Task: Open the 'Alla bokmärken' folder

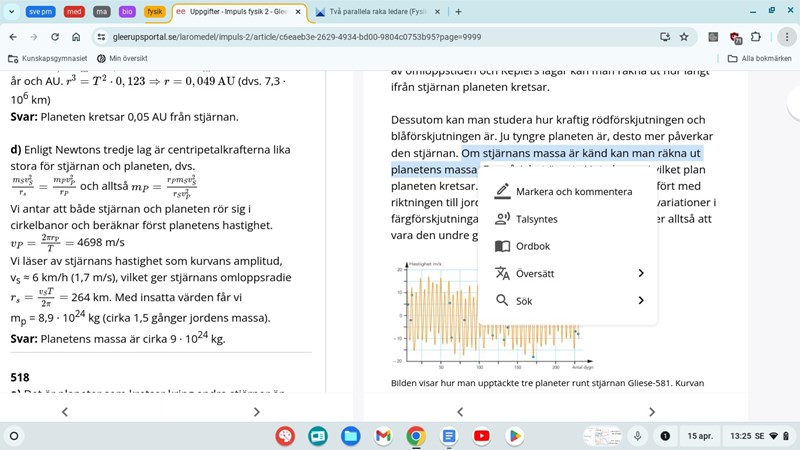Action: (759, 59)
